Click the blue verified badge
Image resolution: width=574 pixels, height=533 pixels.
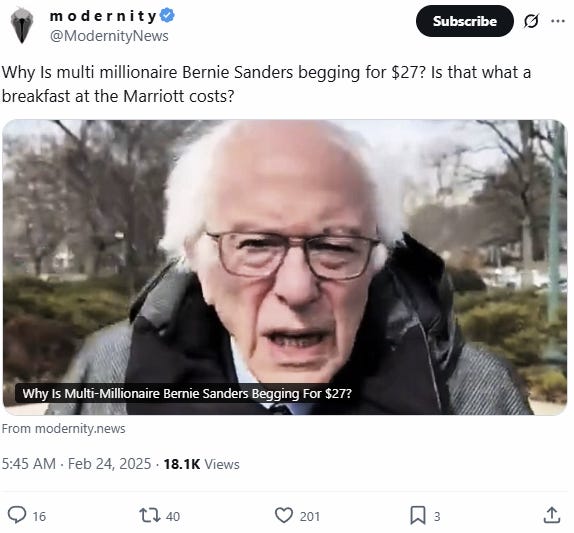tap(168, 16)
